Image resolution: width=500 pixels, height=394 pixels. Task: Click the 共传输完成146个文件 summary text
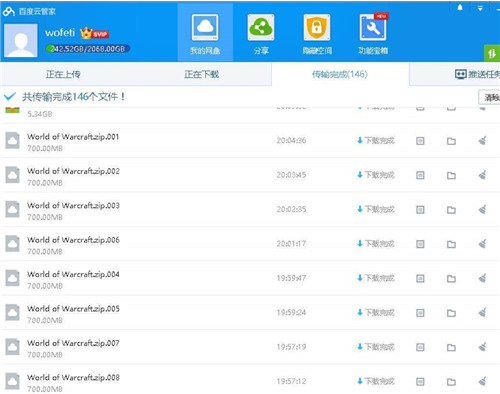point(73,97)
